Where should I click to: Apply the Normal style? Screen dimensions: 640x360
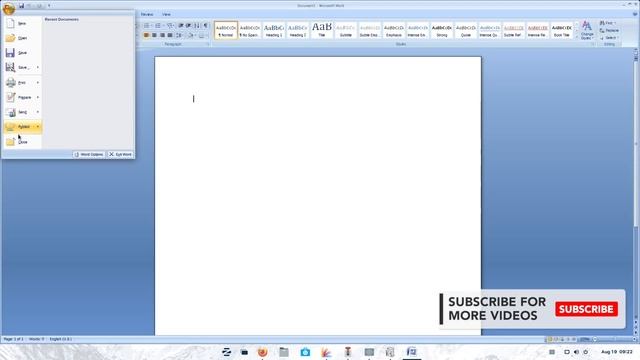(x=226, y=30)
